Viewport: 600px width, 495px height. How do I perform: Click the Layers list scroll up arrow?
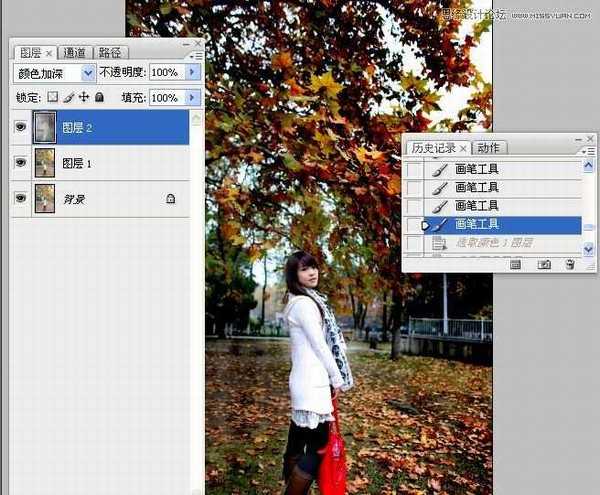click(x=196, y=119)
